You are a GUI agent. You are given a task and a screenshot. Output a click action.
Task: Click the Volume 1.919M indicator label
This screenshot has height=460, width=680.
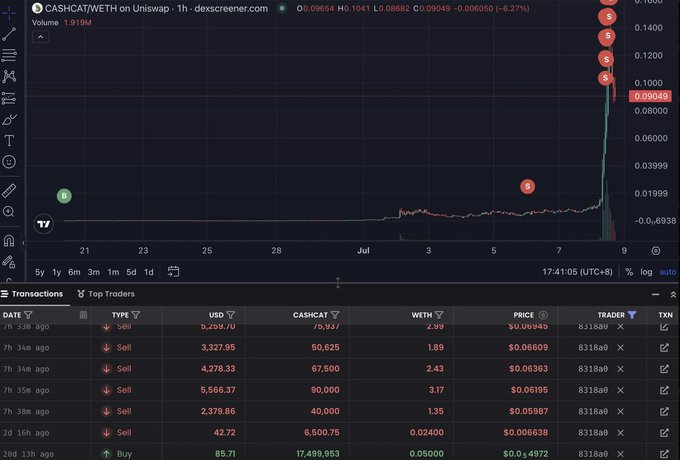(x=62, y=23)
